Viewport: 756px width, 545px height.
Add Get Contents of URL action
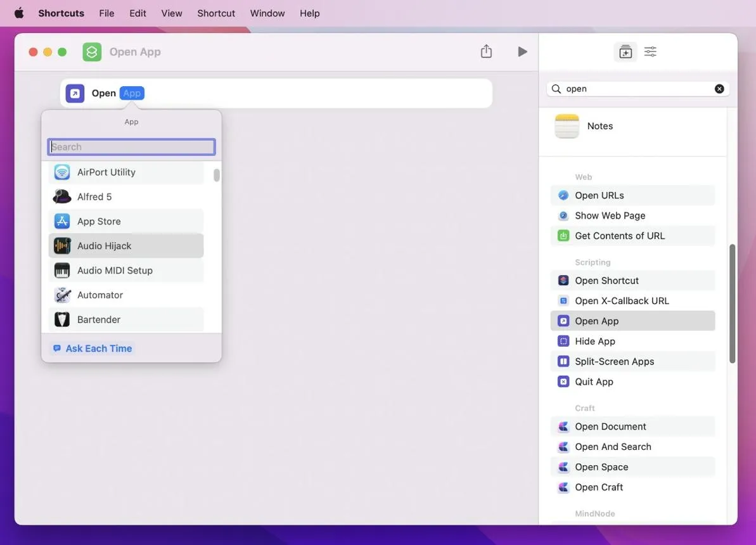[632, 236]
